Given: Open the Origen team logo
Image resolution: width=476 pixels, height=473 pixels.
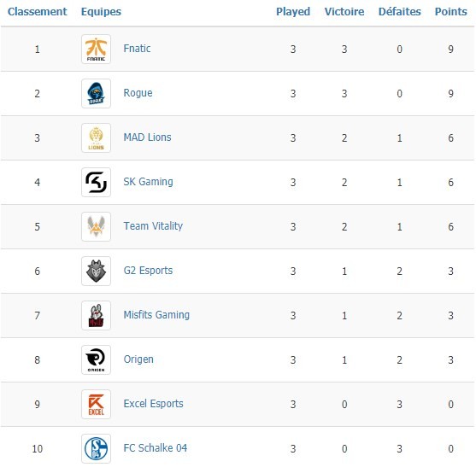Looking at the screenshot, I should point(96,360).
